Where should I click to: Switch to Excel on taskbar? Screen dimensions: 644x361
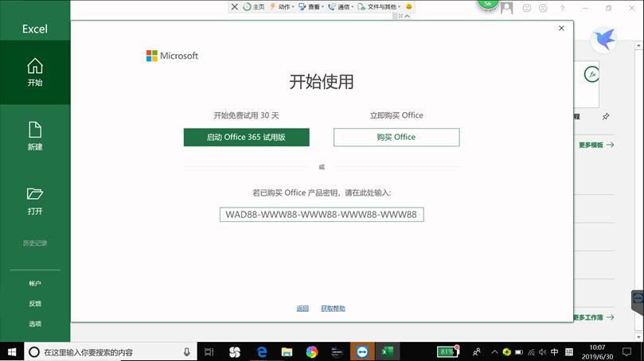(387, 352)
